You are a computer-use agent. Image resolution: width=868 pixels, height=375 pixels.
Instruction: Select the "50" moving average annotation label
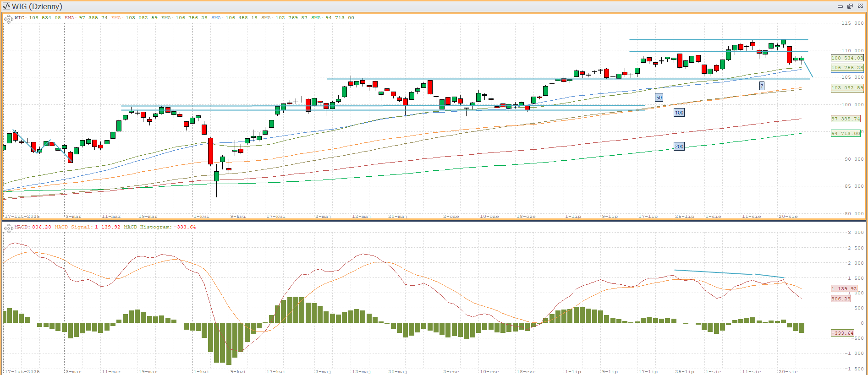pyautogui.click(x=659, y=98)
